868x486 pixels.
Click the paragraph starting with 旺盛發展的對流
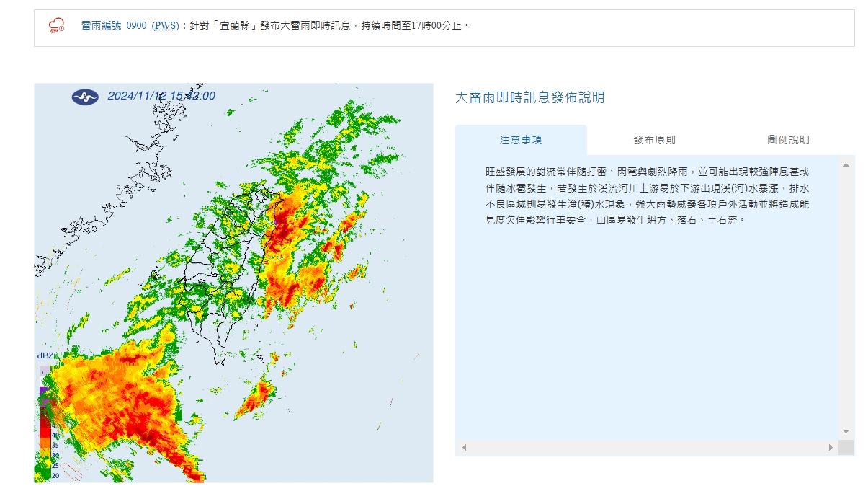[x=647, y=196]
